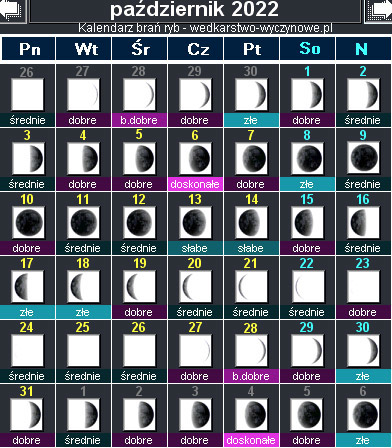Click moon phase icon for October 23
The image size is (392, 448).
click(363, 287)
